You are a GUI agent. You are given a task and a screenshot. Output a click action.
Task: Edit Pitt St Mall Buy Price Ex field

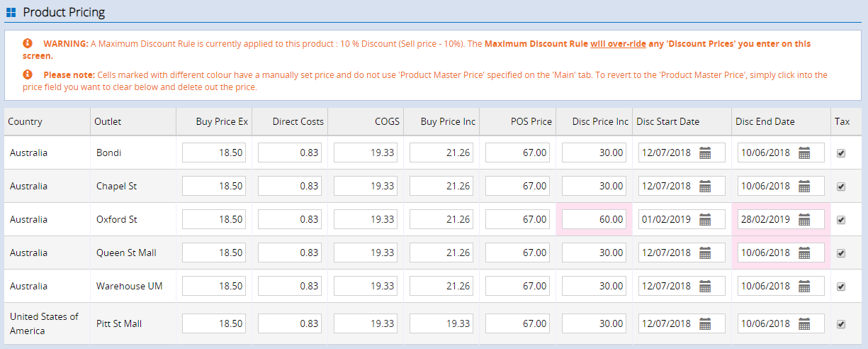point(214,323)
